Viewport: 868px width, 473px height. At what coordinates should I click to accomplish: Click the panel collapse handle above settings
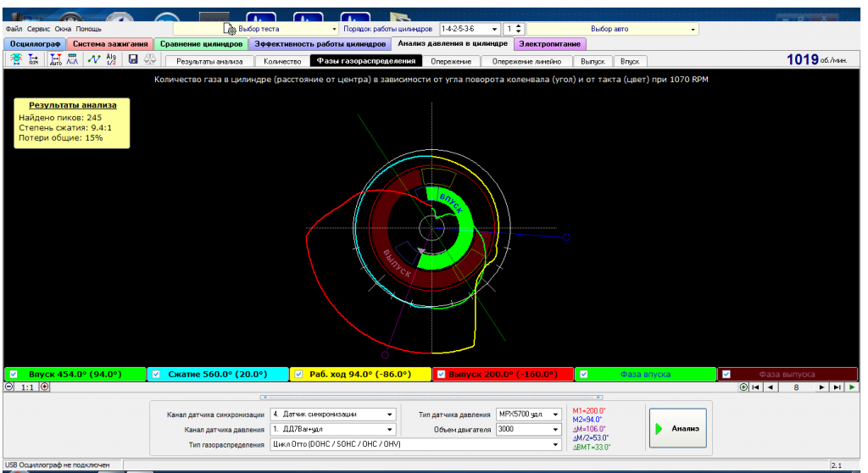click(x=431, y=397)
